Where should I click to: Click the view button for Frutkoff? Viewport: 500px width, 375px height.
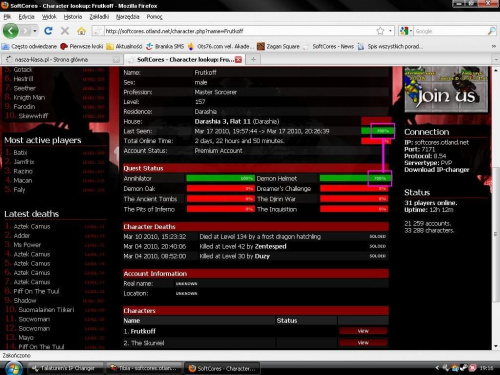coord(363,331)
